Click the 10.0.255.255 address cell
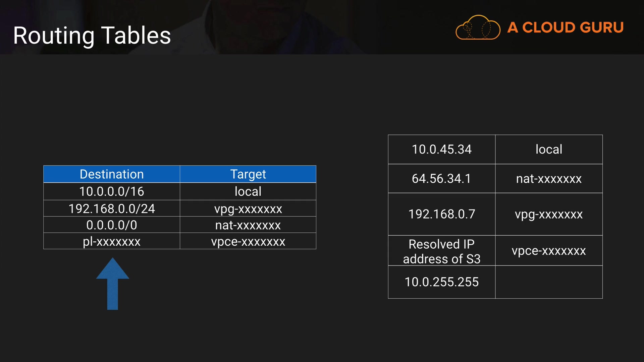 (441, 282)
